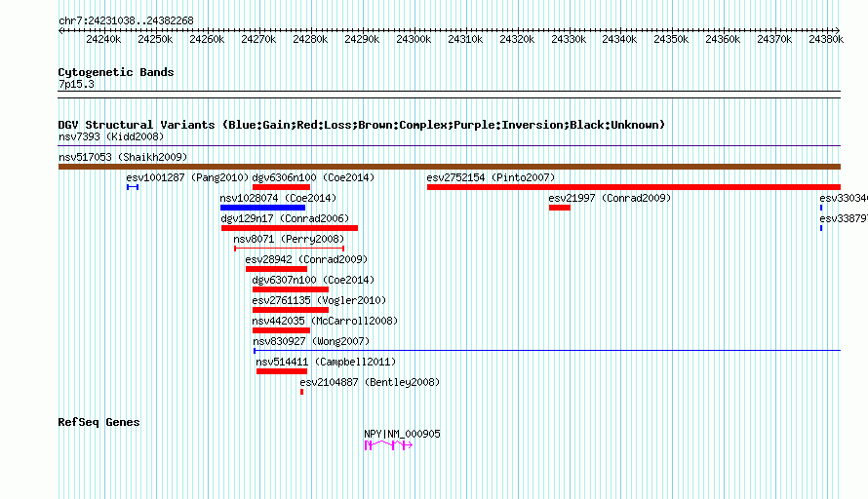Open nsv1028074 (Coe2014) variant label
868x499 pixels.
coord(278,198)
